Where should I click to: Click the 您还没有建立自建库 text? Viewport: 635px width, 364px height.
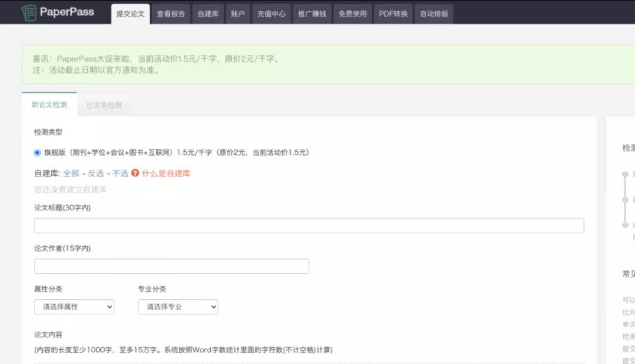pyautogui.click(x=70, y=190)
